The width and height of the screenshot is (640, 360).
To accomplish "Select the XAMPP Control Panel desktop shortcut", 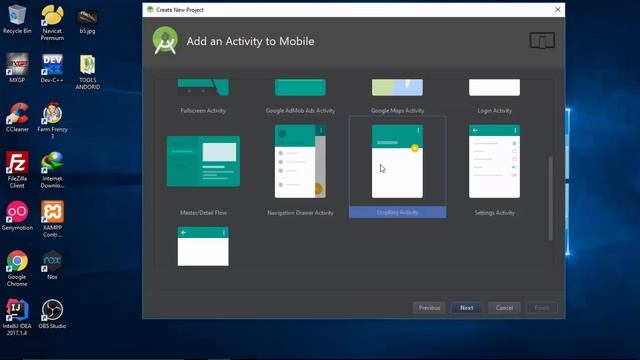I will (x=52, y=219).
